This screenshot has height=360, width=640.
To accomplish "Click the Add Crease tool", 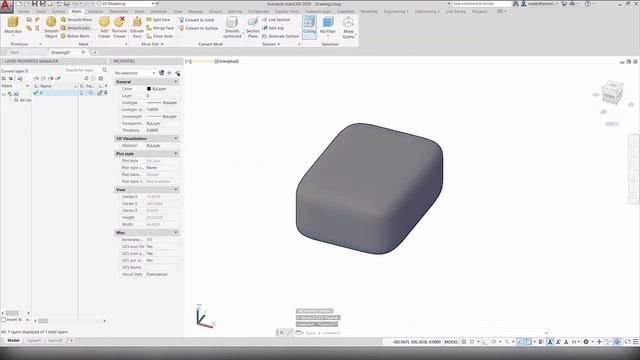I will pos(104,27).
